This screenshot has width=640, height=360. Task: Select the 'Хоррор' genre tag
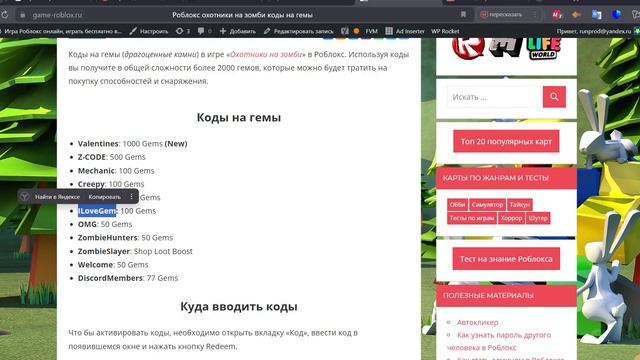511,218
